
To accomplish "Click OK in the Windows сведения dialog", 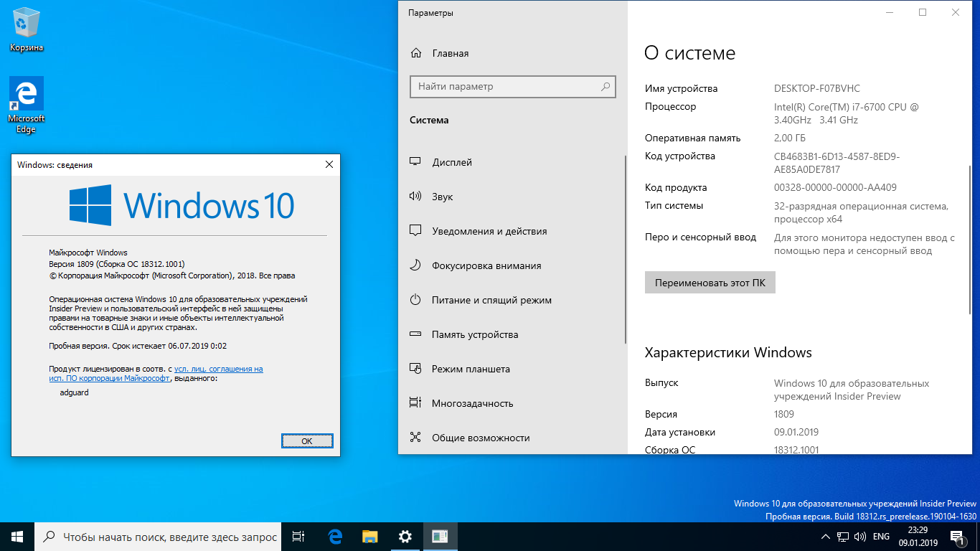I will click(x=307, y=441).
